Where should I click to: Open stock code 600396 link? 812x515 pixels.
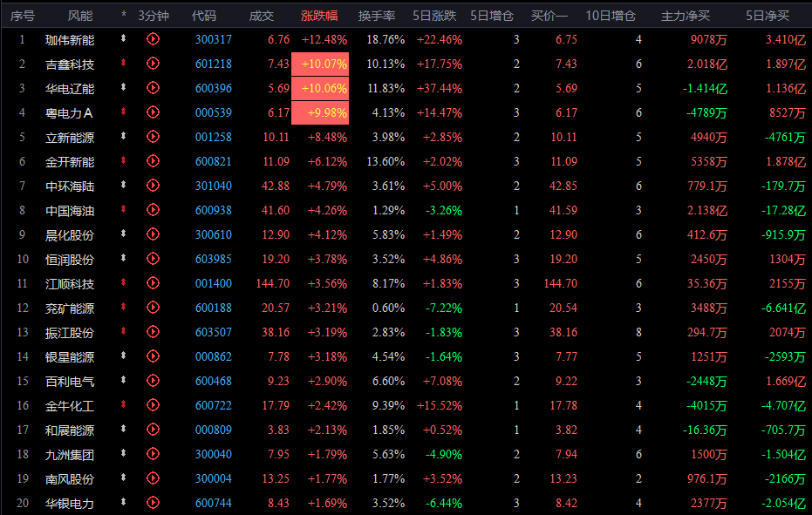[x=214, y=88]
